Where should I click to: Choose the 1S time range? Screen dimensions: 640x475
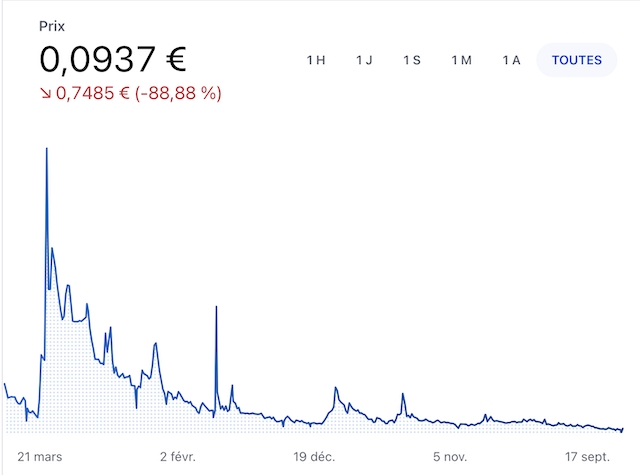click(412, 60)
